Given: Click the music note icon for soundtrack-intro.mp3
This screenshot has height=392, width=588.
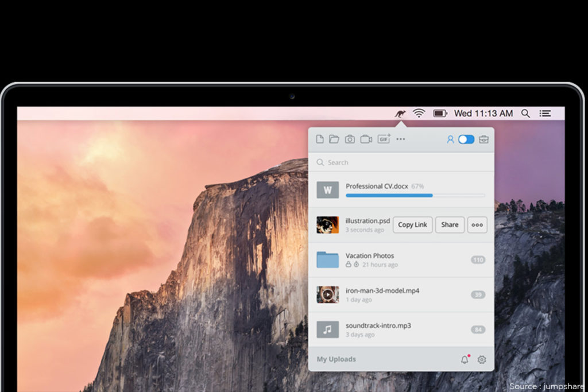Looking at the screenshot, I should (x=327, y=329).
